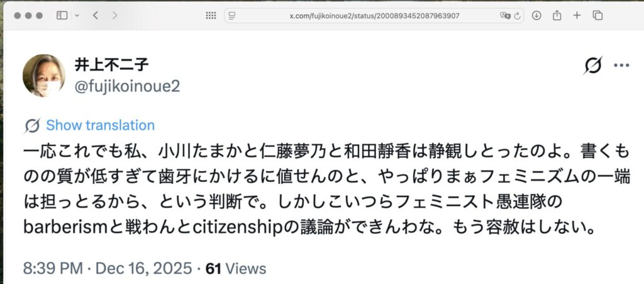Expand the sidebar options dropdown chevron
This screenshot has width=644, height=284.
pyautogui.click(x=77, y=16)
